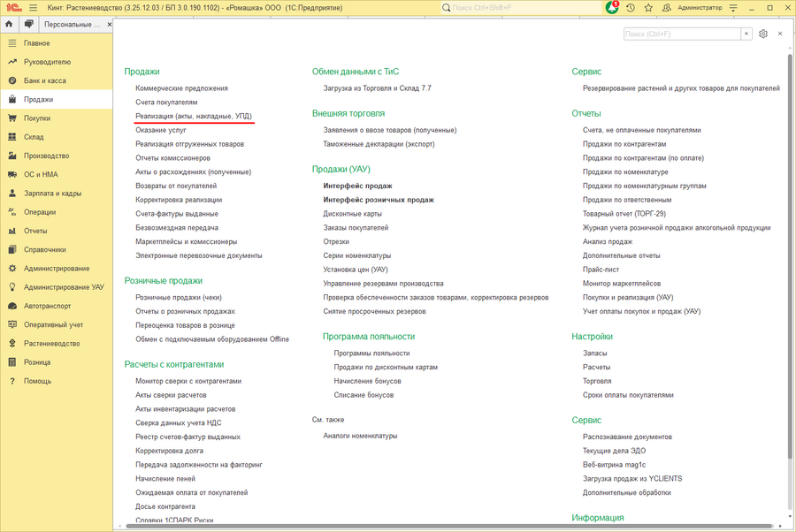Open Продажи по контрагентам report
This screenshot has width=796, height=532.
tap(624, 144)
